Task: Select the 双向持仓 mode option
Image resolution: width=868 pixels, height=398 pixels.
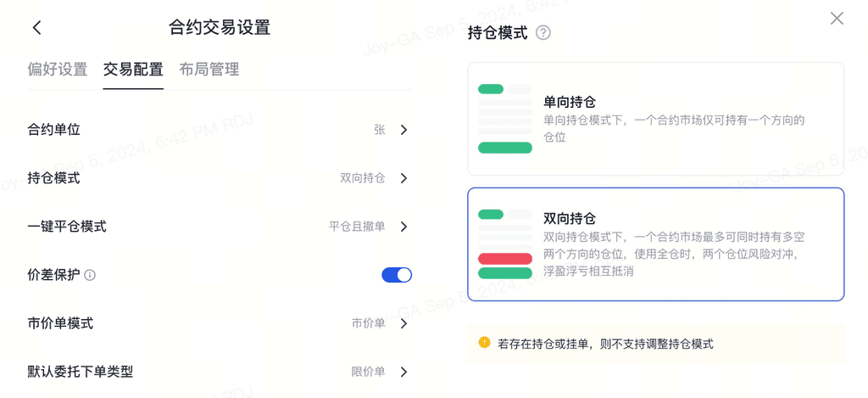Action: tap(655, 244)
